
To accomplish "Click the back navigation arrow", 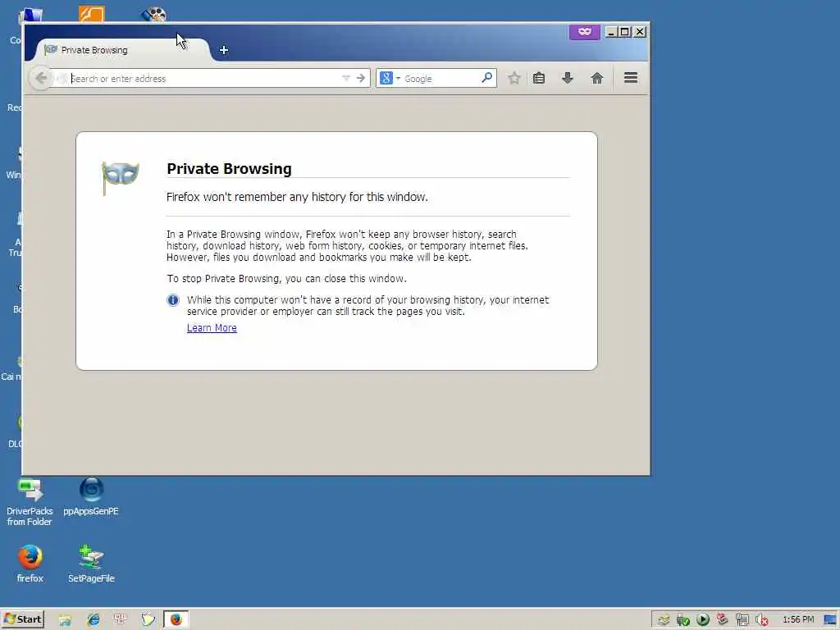I will pos(41,78).
